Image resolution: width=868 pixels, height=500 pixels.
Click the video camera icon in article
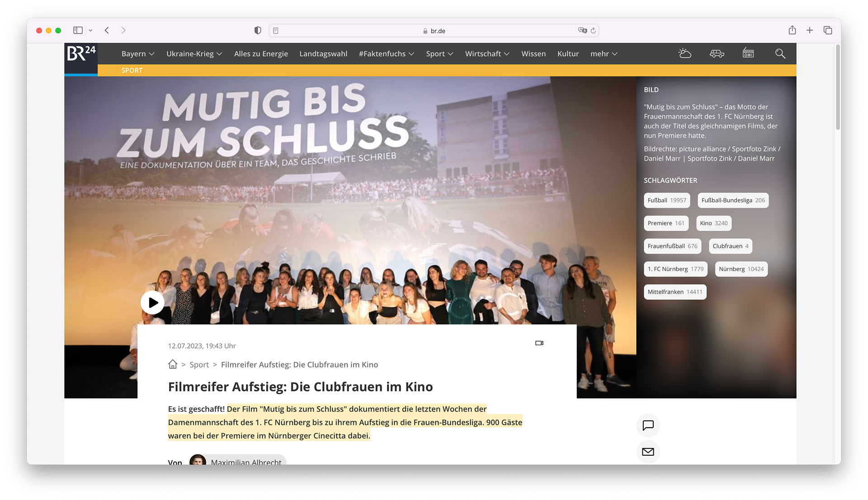[x=539, y=343]
